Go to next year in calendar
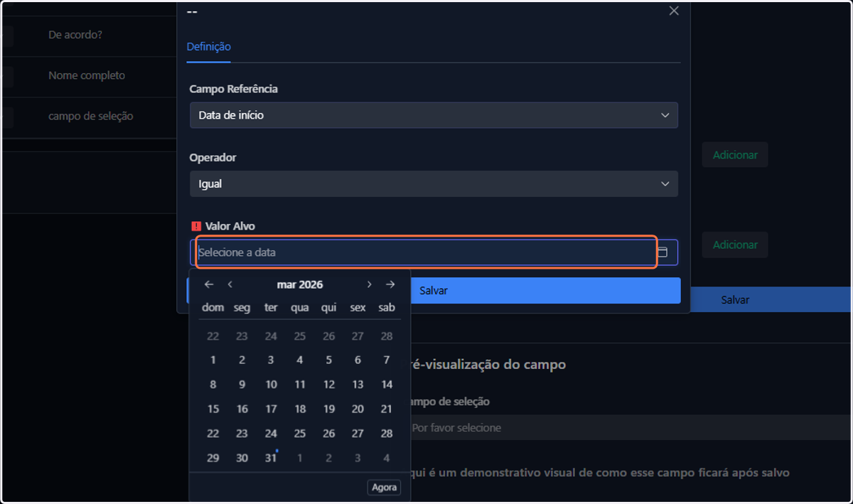Image resolution: width=853 pixels, height=504 pixels. coord(390,284)
